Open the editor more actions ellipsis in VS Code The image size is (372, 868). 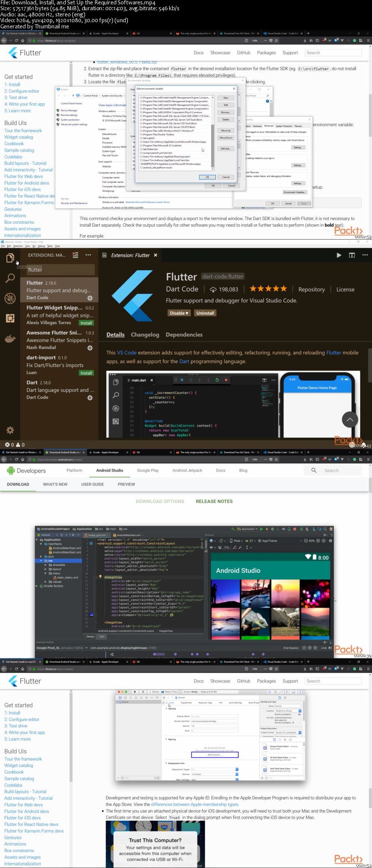(365, 255)
